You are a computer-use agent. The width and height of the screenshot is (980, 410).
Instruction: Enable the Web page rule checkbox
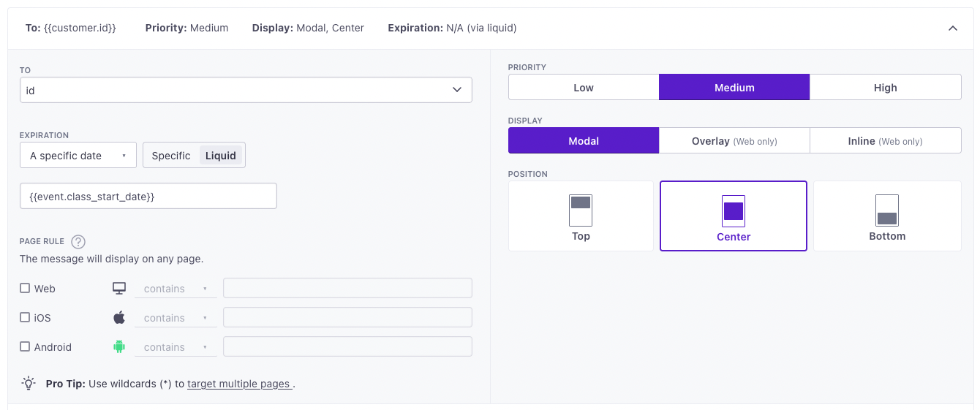[x=25, y=288]
